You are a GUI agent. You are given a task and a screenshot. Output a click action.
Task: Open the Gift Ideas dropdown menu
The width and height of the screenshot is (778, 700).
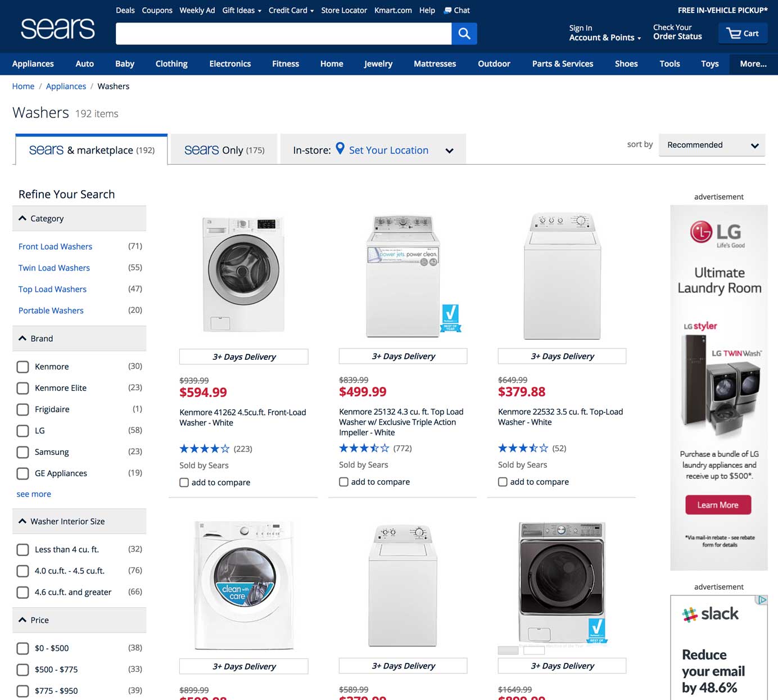tap(242, 10)
